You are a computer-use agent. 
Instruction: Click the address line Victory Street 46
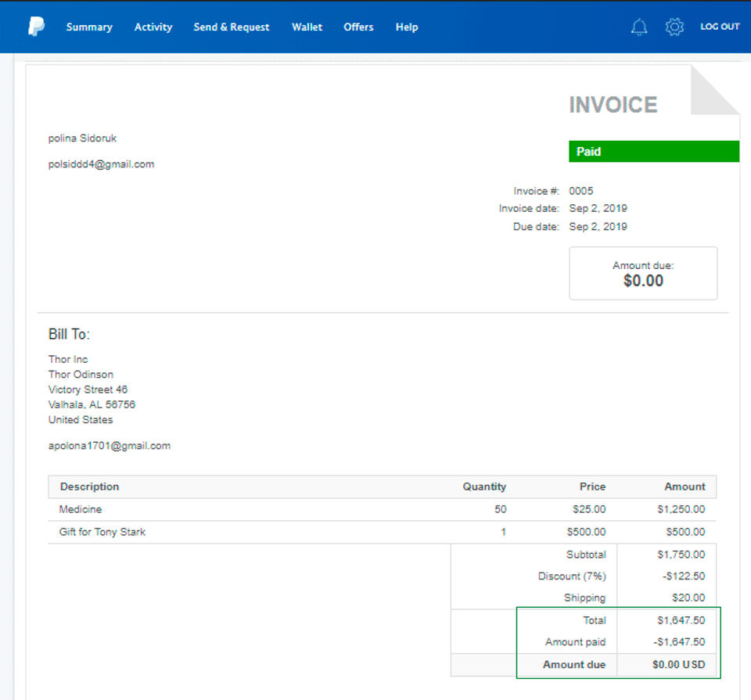point(88,389)
